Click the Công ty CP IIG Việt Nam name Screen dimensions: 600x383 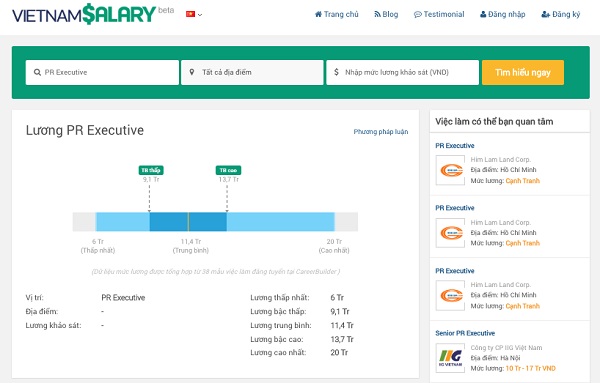tap(506, 348)
